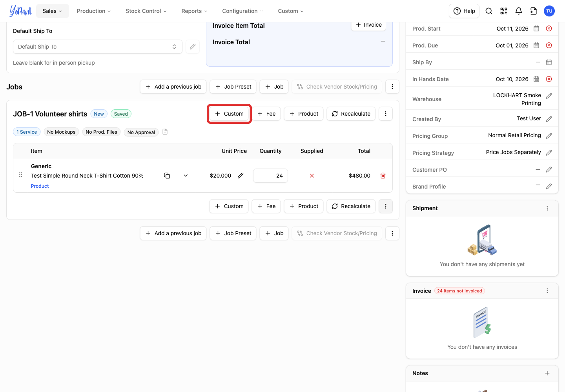The width and height of the screenshot is (565, 392).
Task: Click Add a previous job above JOB-1
Action: [173, 87]
